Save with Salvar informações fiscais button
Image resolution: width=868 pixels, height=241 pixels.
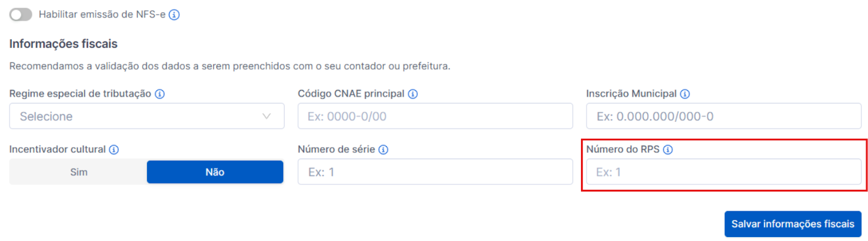coord(793,224)
